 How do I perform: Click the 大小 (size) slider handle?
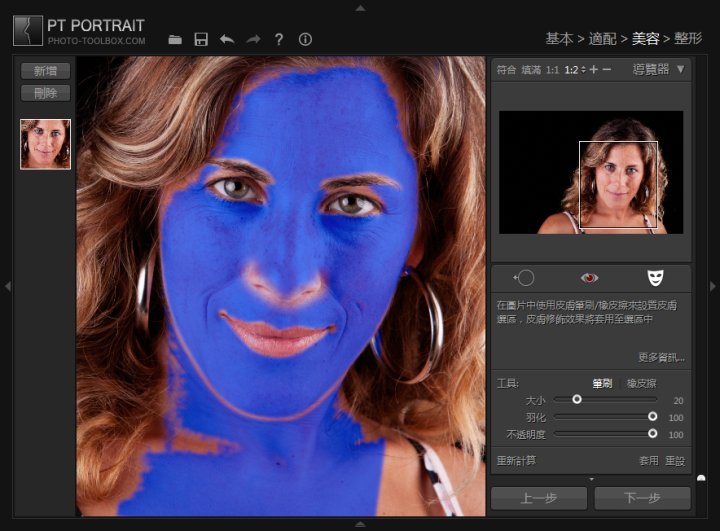coord(577,399)
